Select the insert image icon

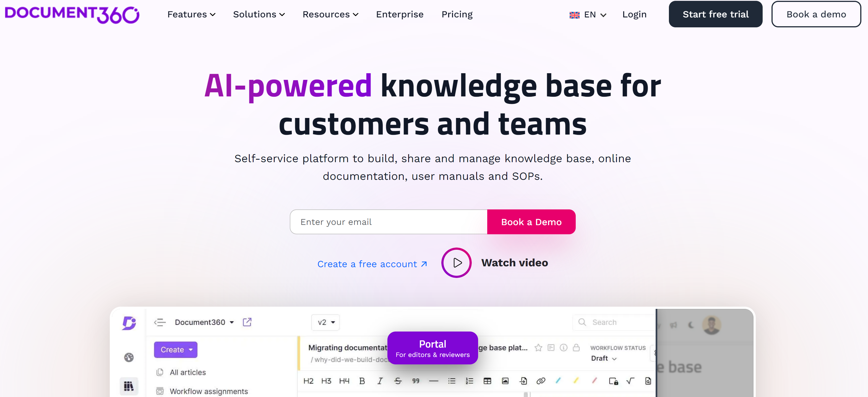click(x=505, y=379)
